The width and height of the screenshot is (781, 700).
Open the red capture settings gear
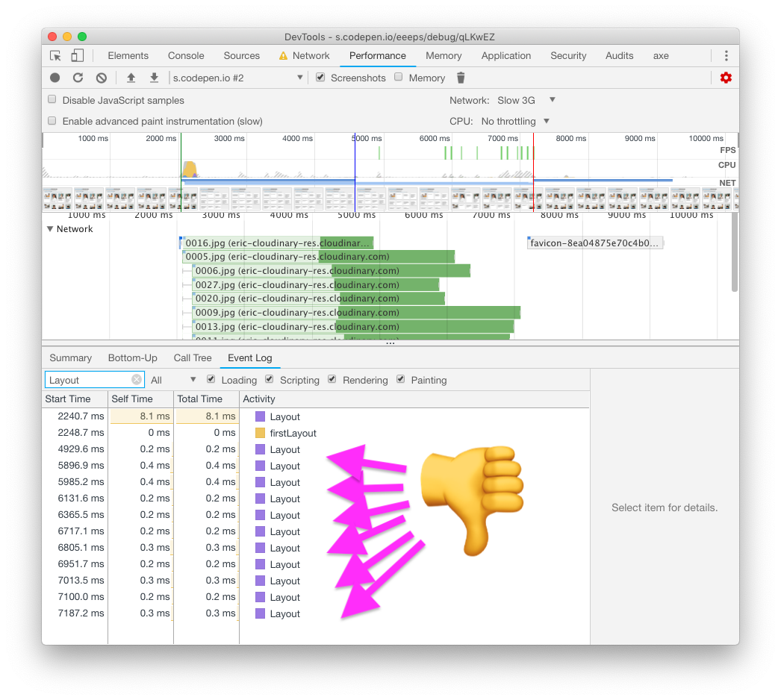(x=725, y=78)
